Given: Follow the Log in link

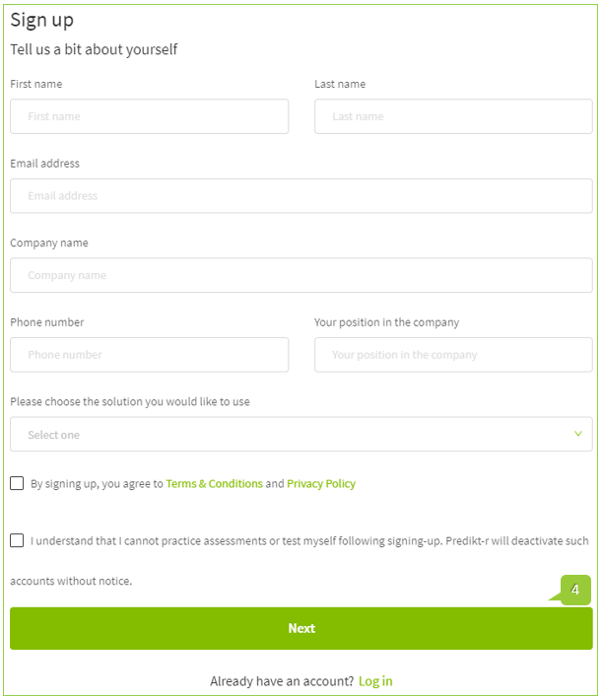Looking at the screenshot, I should 375,681.
